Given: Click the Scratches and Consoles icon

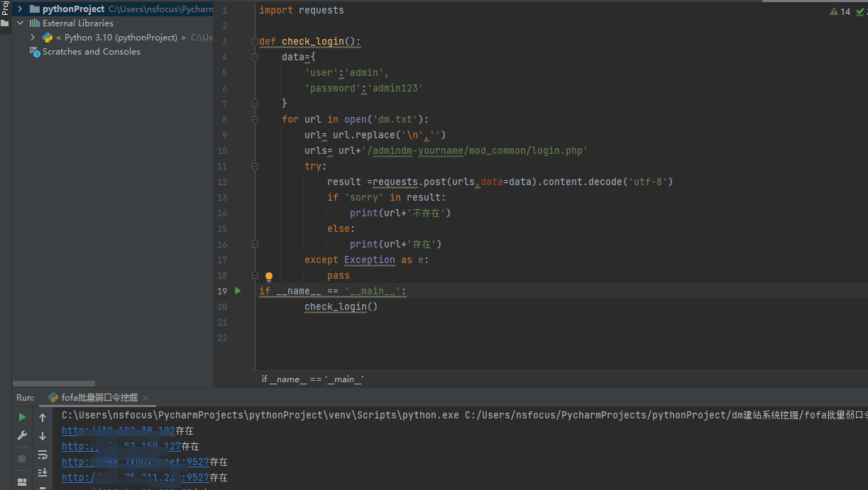Looking at the screenshot, I should (35, 52).
